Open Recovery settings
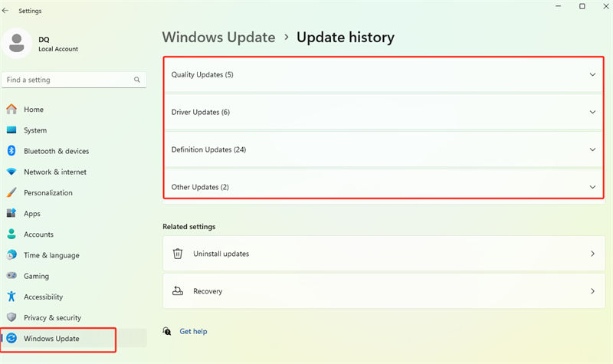The width and height of the screenshot is (613, 364). coord(384,291)
